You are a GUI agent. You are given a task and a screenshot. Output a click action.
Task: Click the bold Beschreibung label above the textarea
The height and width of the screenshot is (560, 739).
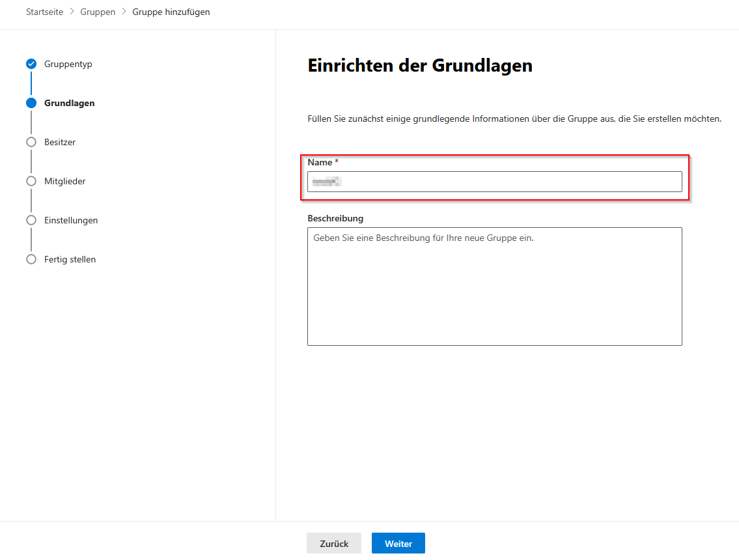pos(335,218)
